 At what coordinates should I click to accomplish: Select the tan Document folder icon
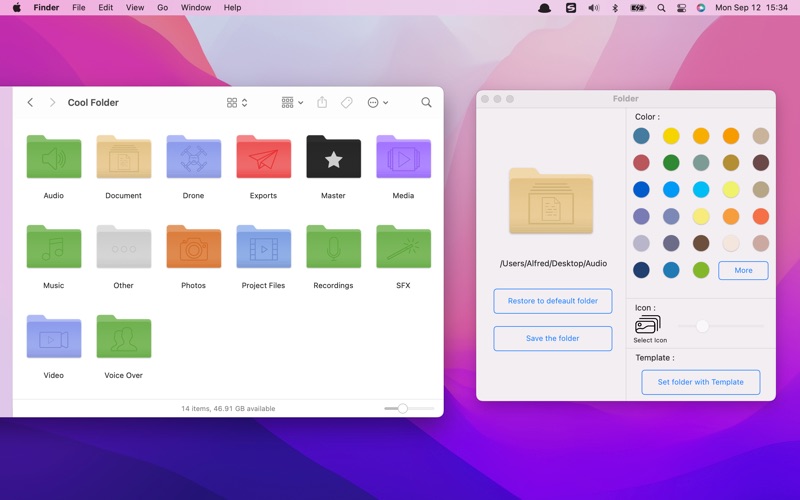(123, 157)
